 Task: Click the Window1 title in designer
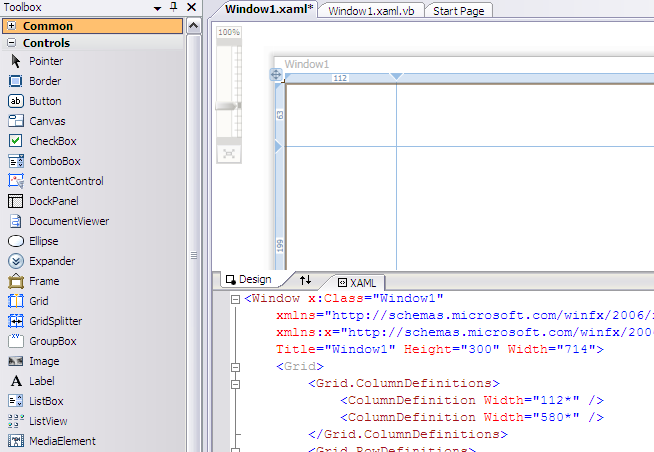[x=307, y=64]
